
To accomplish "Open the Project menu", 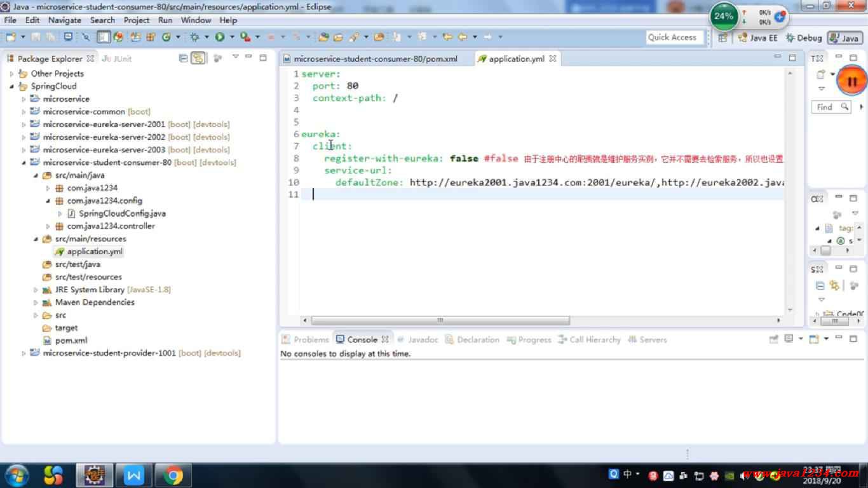I will (137, 20).
